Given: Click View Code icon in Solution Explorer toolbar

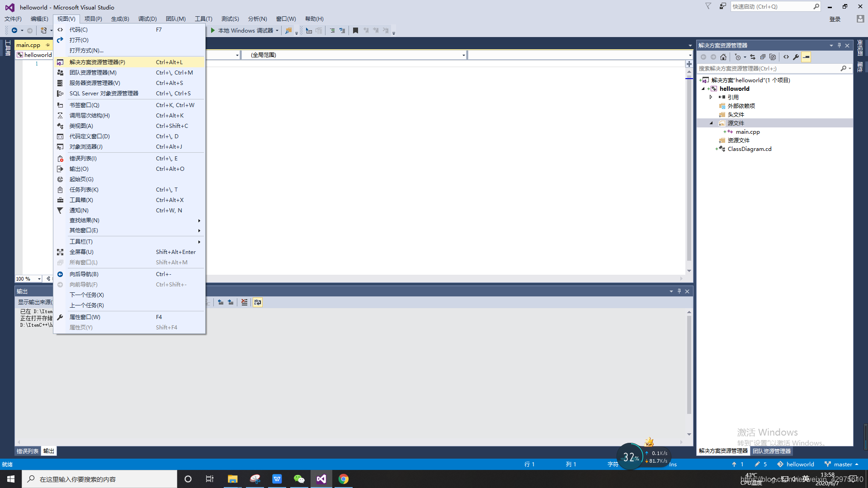Looking at the screenshot, I should (x=786, y=57).
